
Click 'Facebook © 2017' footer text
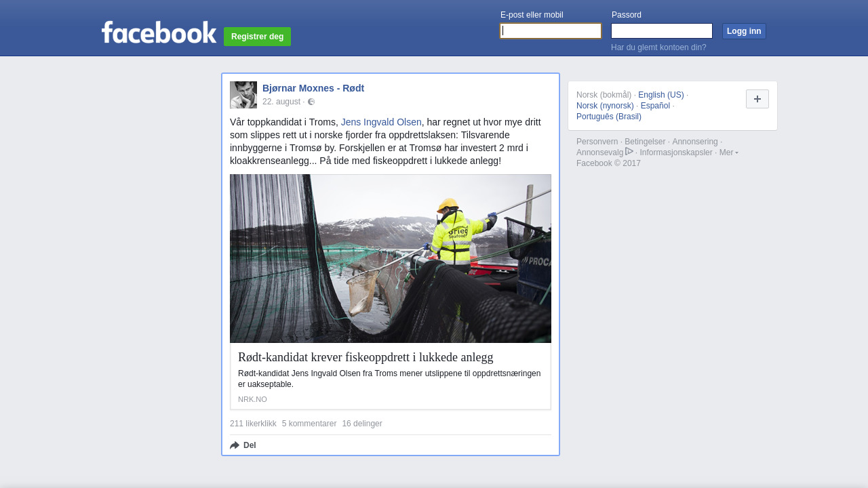click(x=608, y=163)
